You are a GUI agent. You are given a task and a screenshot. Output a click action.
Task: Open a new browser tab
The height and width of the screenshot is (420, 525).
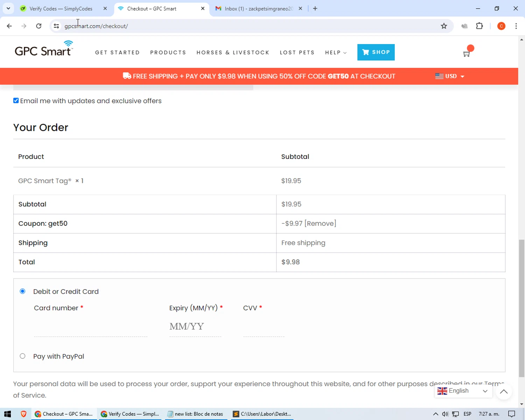[x=315, y=8]
